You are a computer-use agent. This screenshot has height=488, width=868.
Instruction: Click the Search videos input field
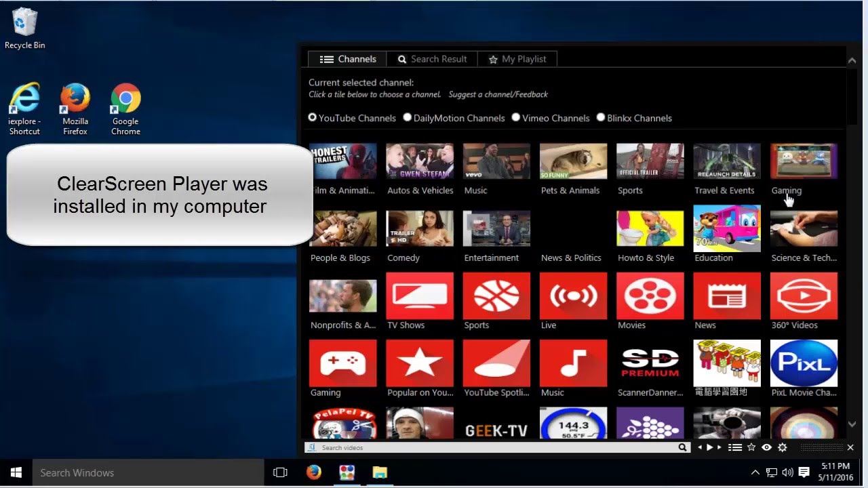click(496, 447)
